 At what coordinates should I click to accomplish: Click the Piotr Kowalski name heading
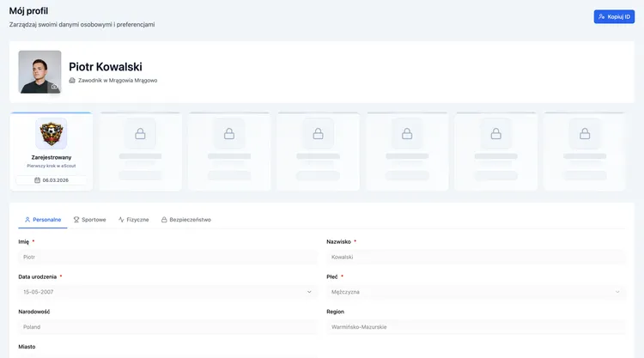(106, 66)
